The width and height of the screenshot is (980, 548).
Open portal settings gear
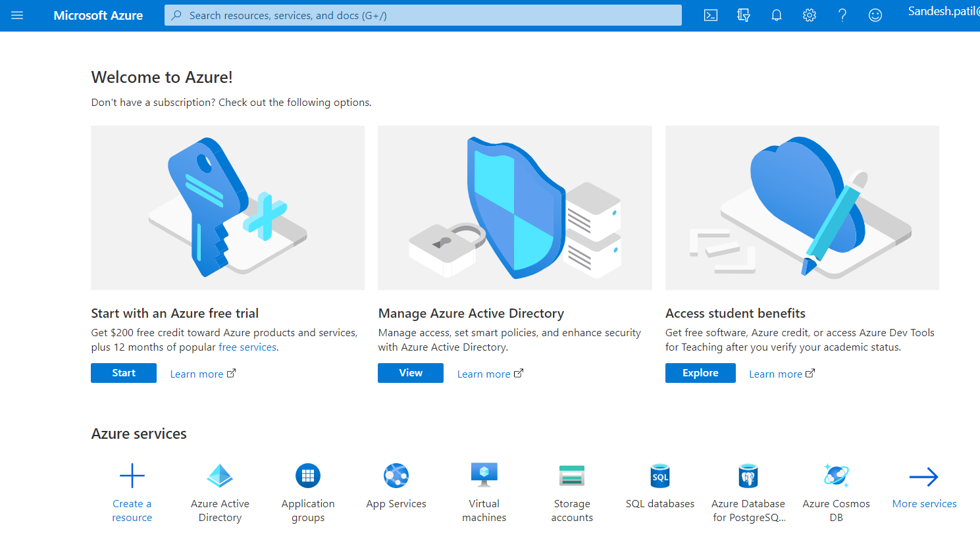click(x=810, y=15)
